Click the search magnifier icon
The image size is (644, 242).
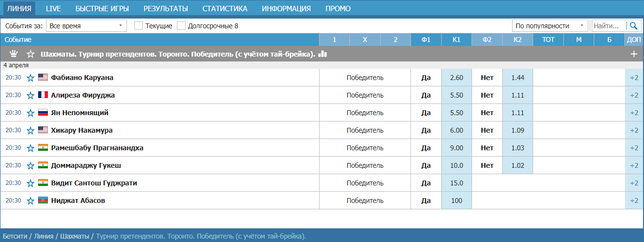634,26
